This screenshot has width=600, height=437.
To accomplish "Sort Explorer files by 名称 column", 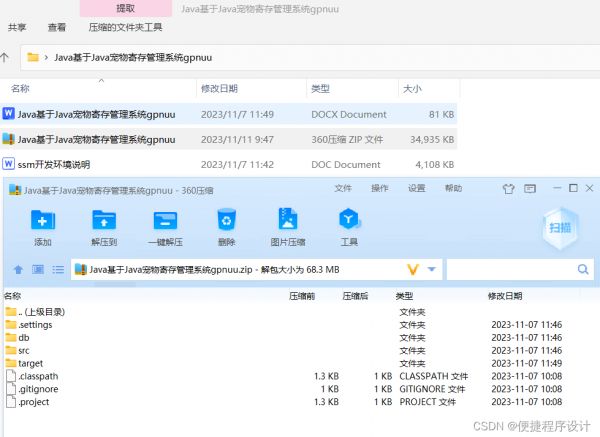I will (x=20, y=89).
